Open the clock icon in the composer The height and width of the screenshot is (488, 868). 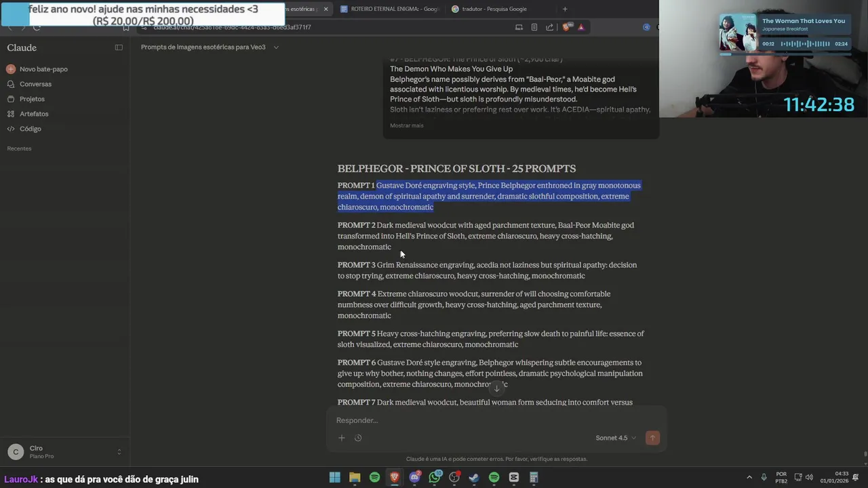tap(358, 438)
